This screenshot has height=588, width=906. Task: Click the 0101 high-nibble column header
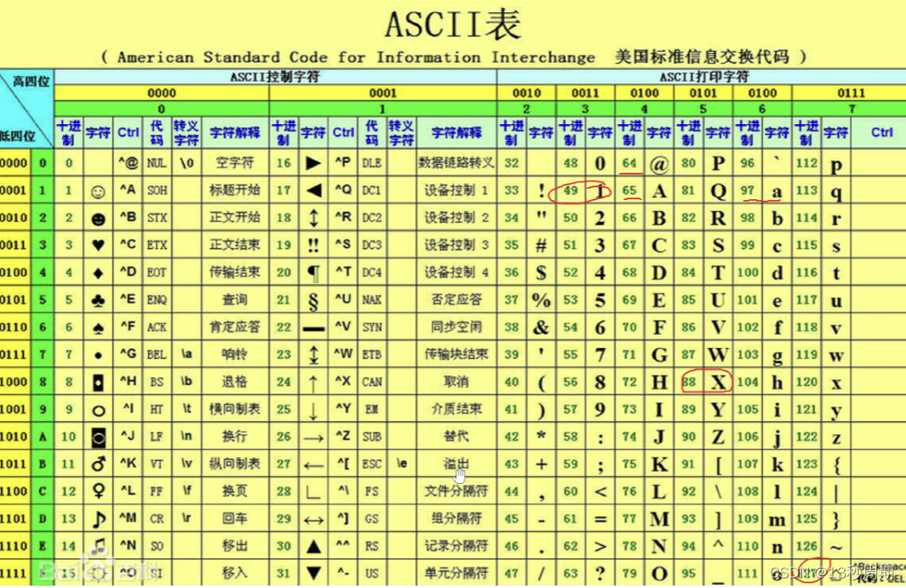pos(704,93)
